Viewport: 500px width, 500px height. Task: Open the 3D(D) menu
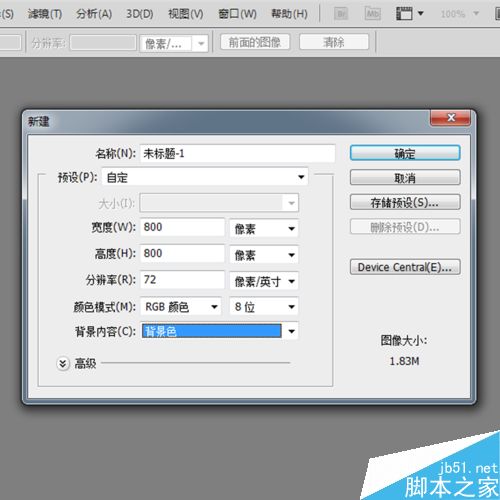[x=140, y=14]
